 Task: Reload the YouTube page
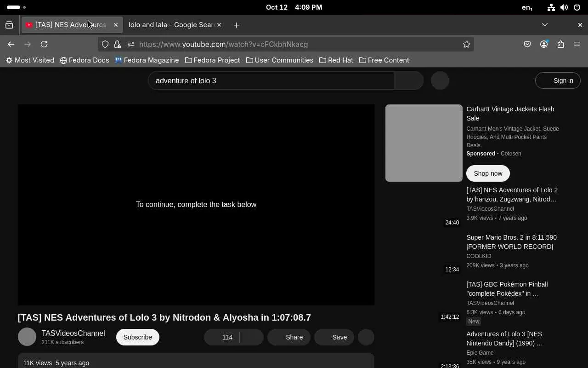[44, 44]
